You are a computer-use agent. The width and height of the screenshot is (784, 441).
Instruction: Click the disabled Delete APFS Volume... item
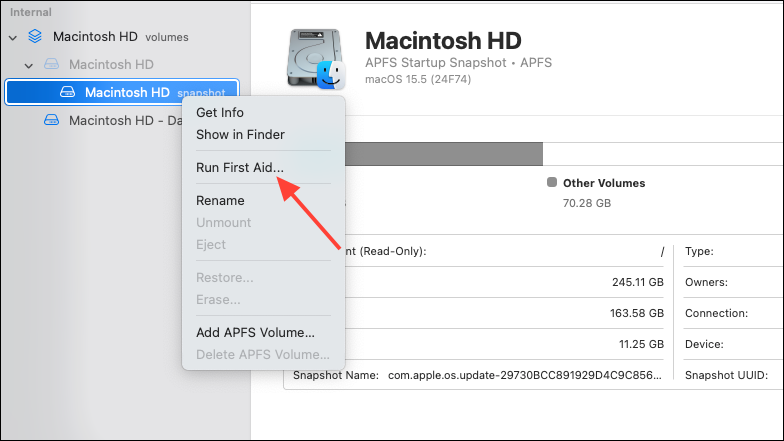tap(263, 354)
